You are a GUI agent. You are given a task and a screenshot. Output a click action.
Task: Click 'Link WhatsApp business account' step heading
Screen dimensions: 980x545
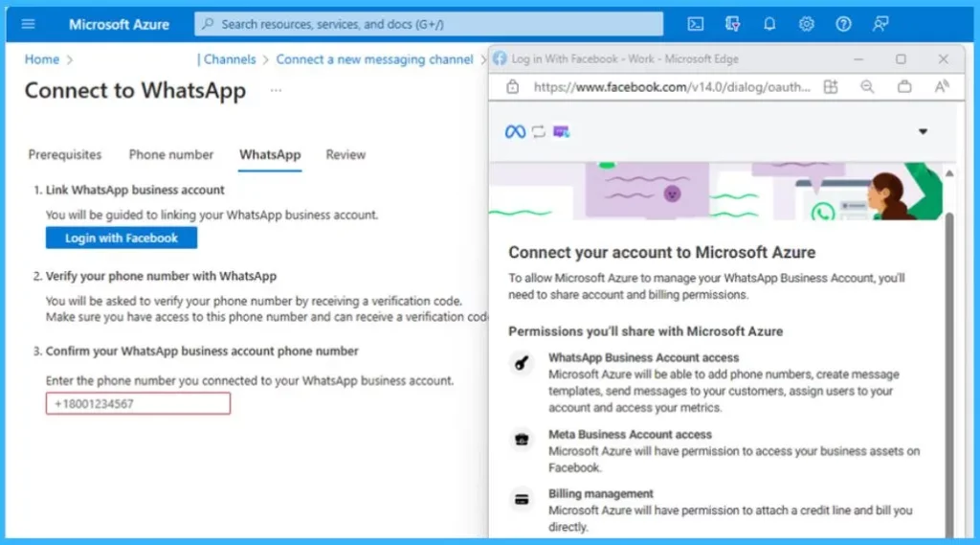tap(135, 190)
